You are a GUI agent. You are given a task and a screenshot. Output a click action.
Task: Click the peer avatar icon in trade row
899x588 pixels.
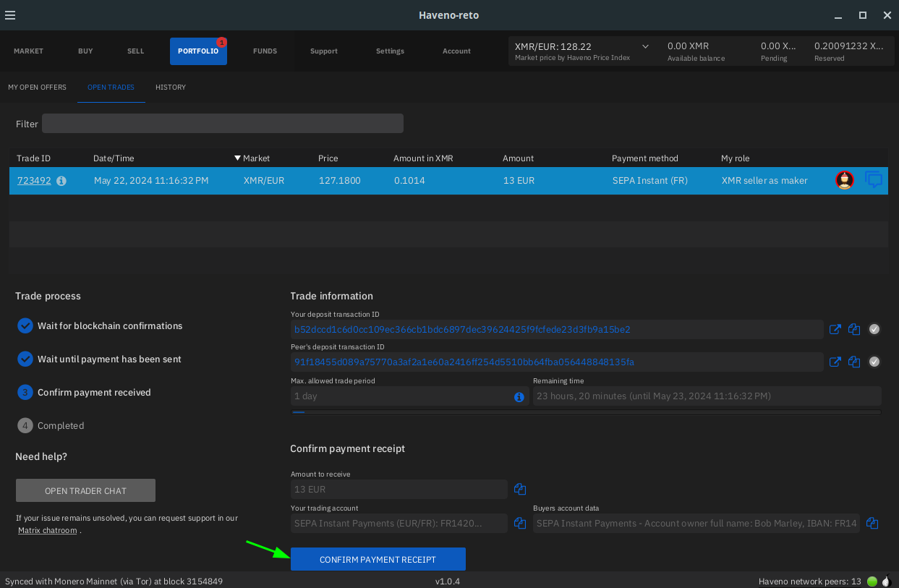[x=845, y=180]
